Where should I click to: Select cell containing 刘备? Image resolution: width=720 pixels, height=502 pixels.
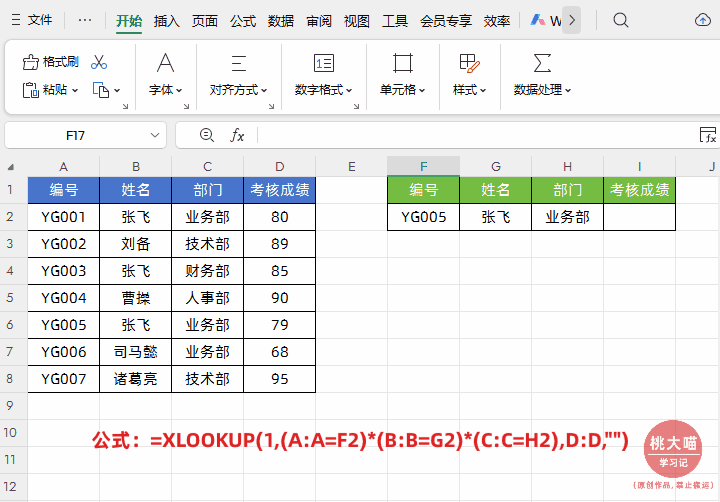(x=135, y=244)
